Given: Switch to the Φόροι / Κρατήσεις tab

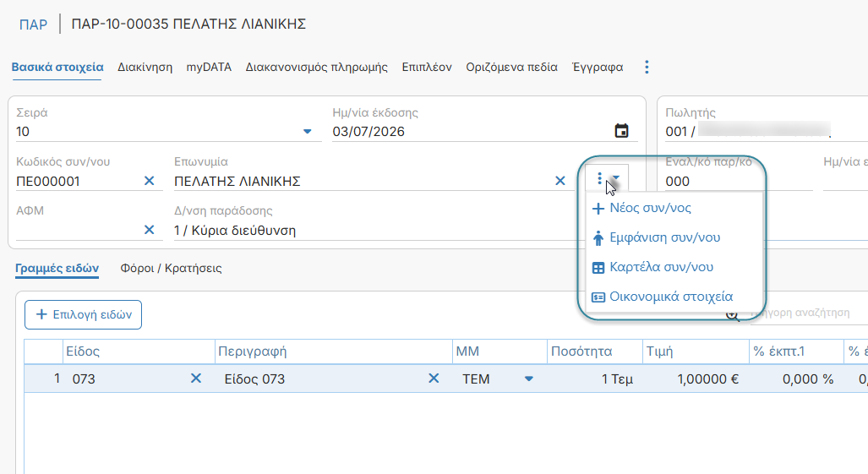Looking at the screenshot, I should 171,268.
